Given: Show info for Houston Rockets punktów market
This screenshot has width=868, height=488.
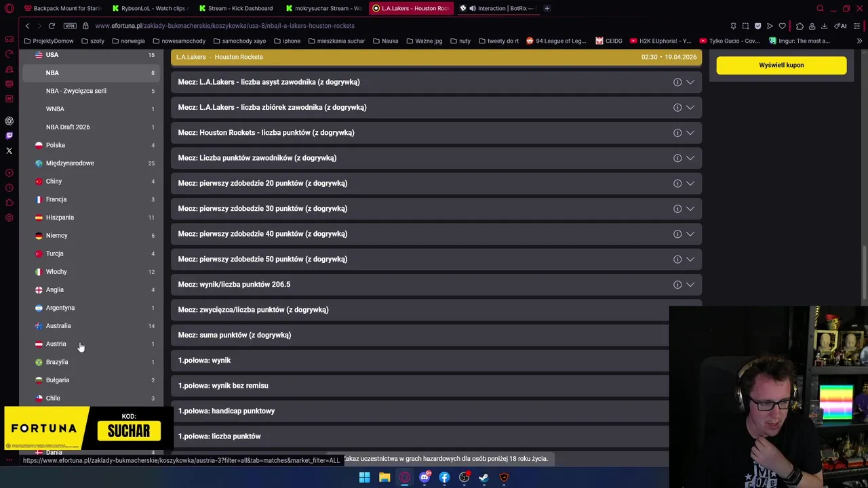Looking at the screenshot, I should click(677, 133).
